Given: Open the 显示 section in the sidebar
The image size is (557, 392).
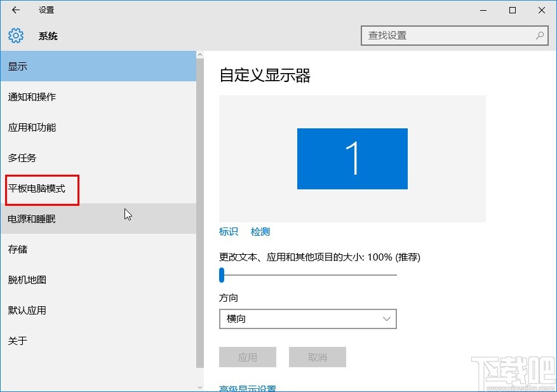Looking at the screenshot, I should click(x=17, y=66).
